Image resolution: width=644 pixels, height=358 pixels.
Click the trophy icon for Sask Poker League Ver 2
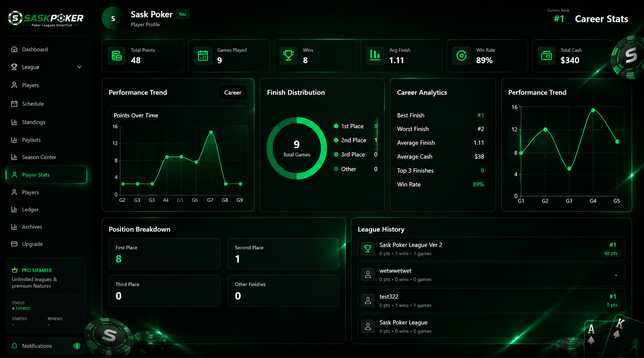pos(368,249)
